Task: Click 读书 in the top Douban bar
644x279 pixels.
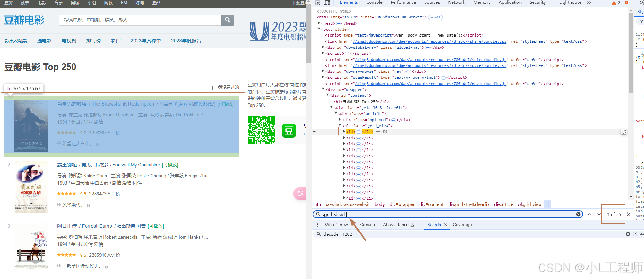Action: tap(25, 3)
